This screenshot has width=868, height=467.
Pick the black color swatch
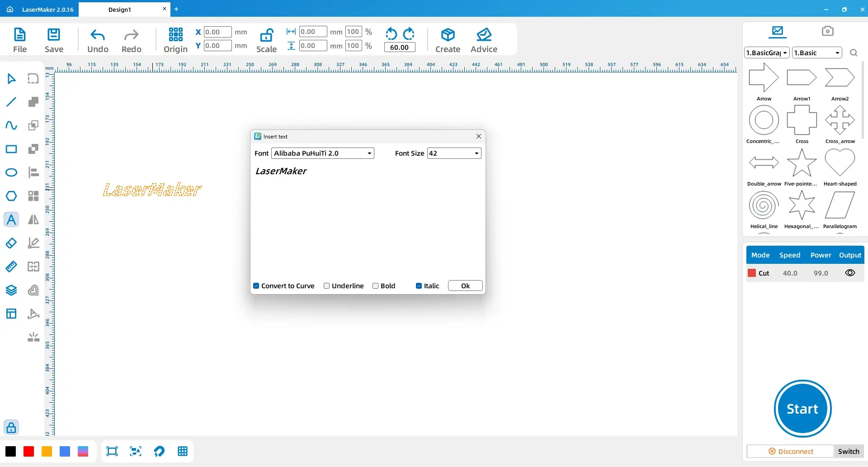click(11, 451)
